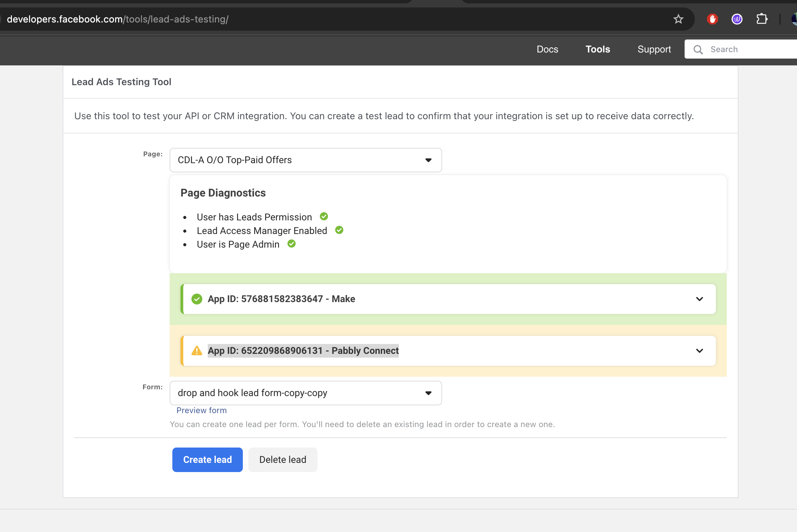Screen dimensions: 797x532
Task: Open the Page dropdown CDL-A O/O Top-Paid Offers
Action: [306, 160]
